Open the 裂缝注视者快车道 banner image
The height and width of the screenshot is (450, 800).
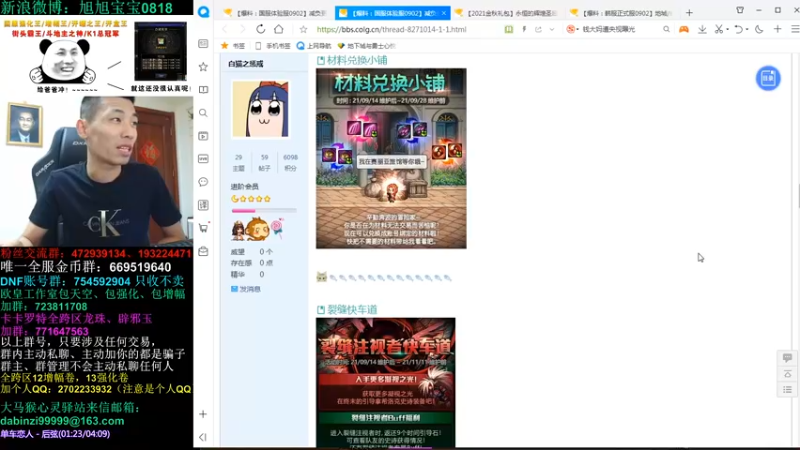click(x=386, y=383)
